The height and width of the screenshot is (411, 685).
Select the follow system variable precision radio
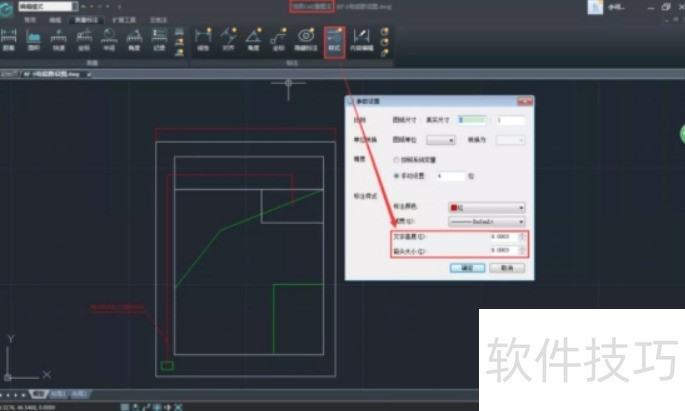point(396,160)
